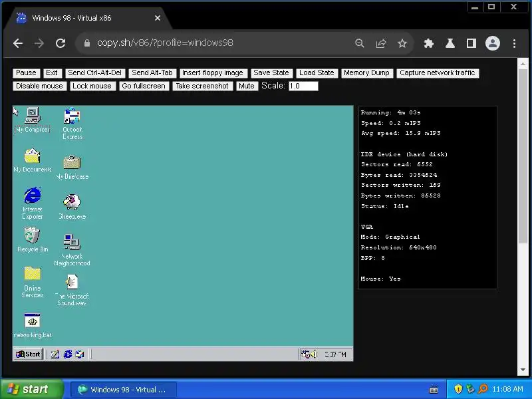Image resolution: width=532 pixels, height=399 pixels.
Task: Click Insert floppy image button
Action: pos(213,73)
